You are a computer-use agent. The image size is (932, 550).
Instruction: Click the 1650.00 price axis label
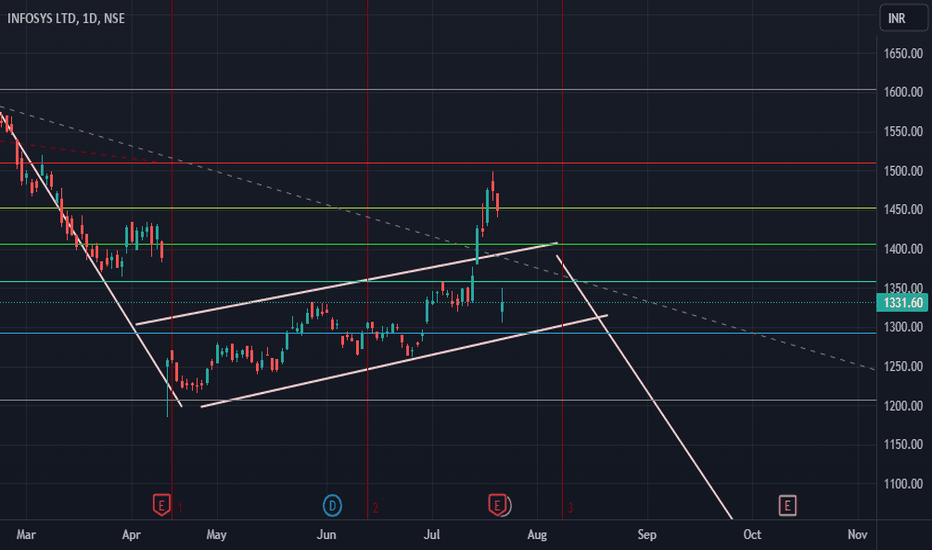(x=903, y=54)
